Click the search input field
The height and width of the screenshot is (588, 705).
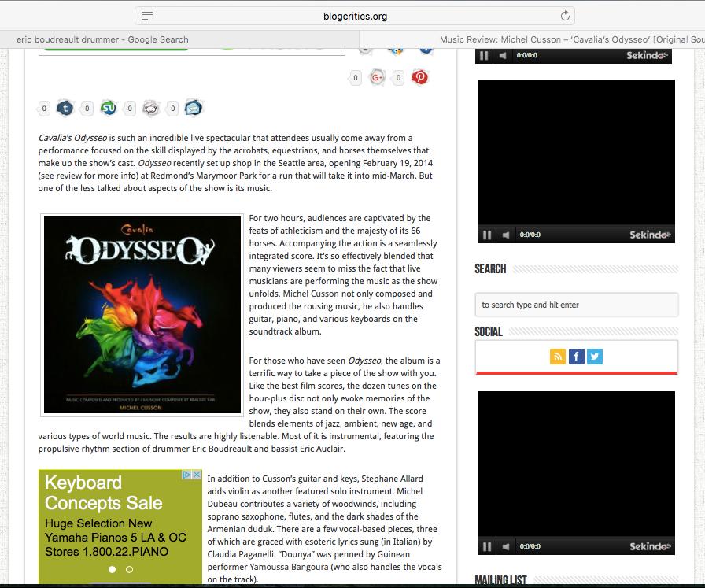tap(576, 305)
